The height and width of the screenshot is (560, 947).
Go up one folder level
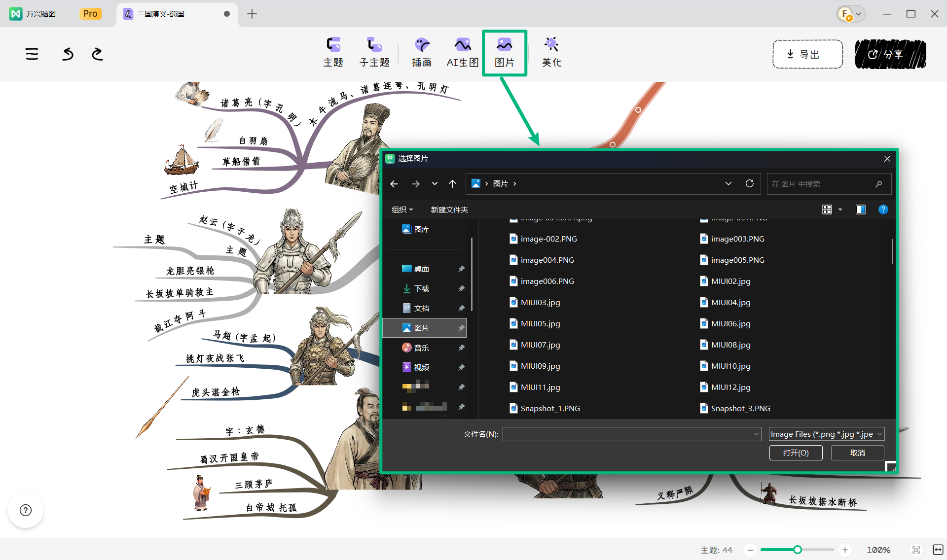[453, 184]
